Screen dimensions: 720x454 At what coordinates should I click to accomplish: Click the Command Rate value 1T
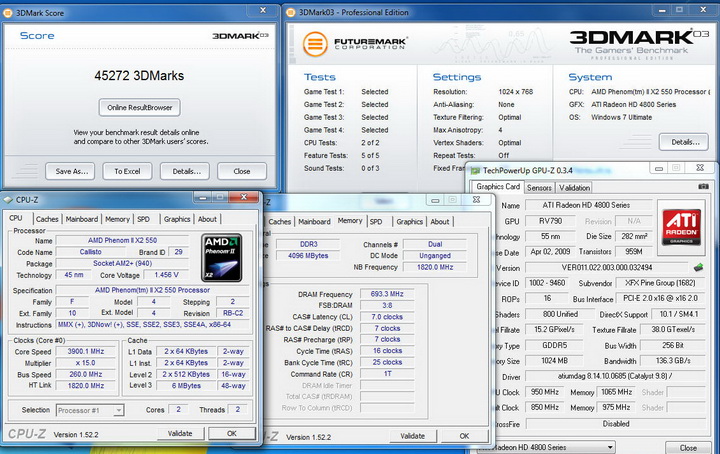387,374
